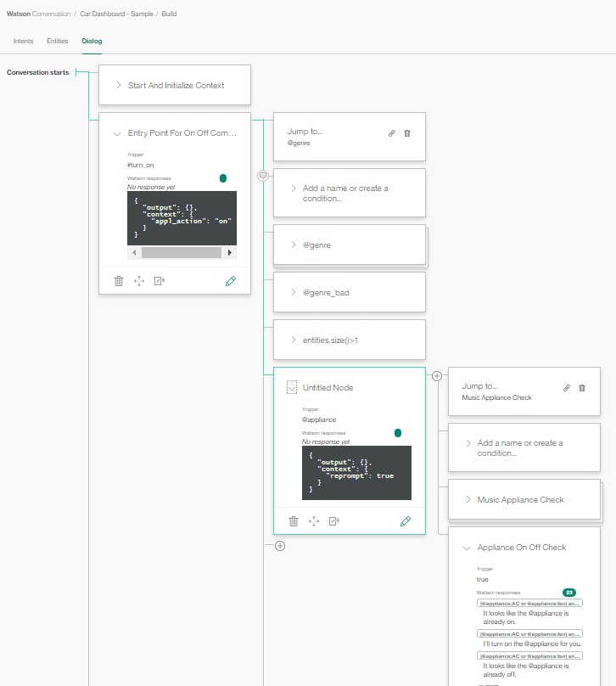Click the comment bubble icon on connector line

[x=263, y=176]
